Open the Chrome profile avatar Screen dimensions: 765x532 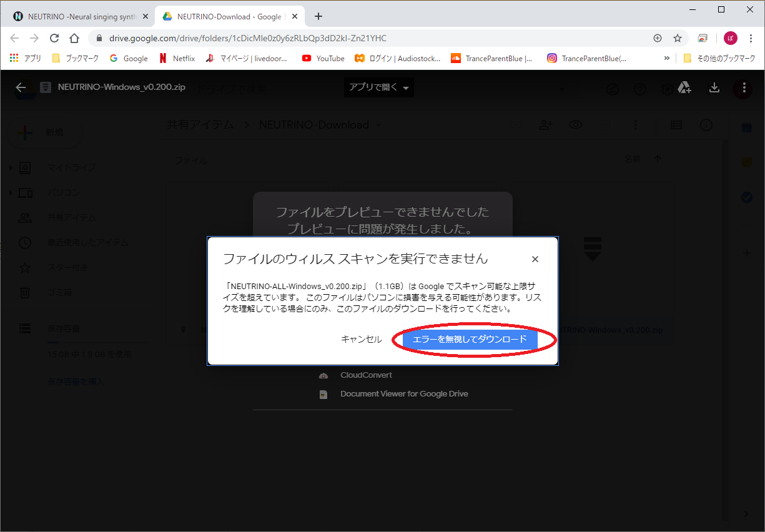click(731, 38)
